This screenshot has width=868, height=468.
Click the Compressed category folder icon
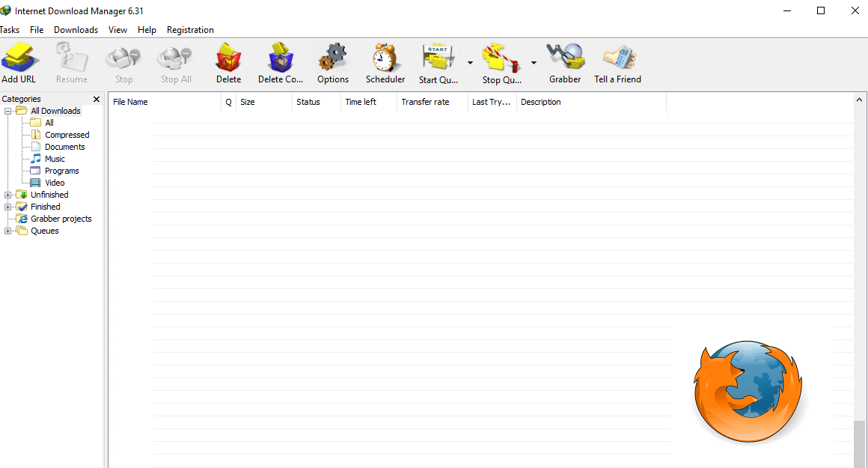(36, 135)
